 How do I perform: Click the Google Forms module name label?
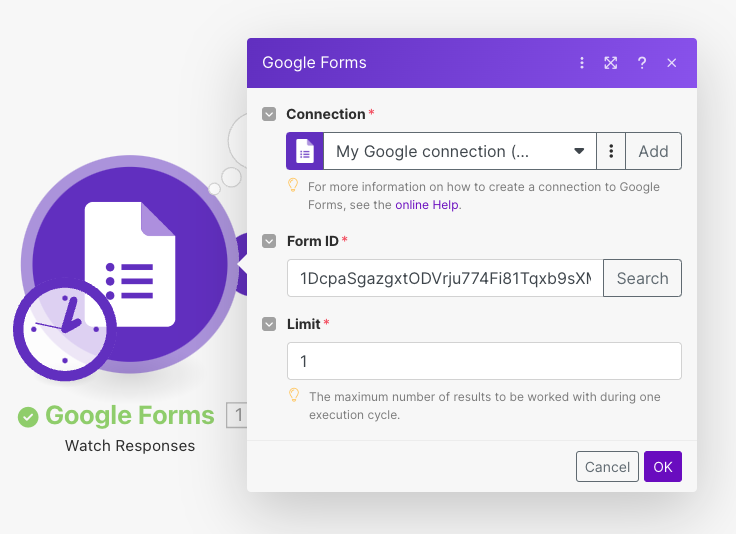130,416
